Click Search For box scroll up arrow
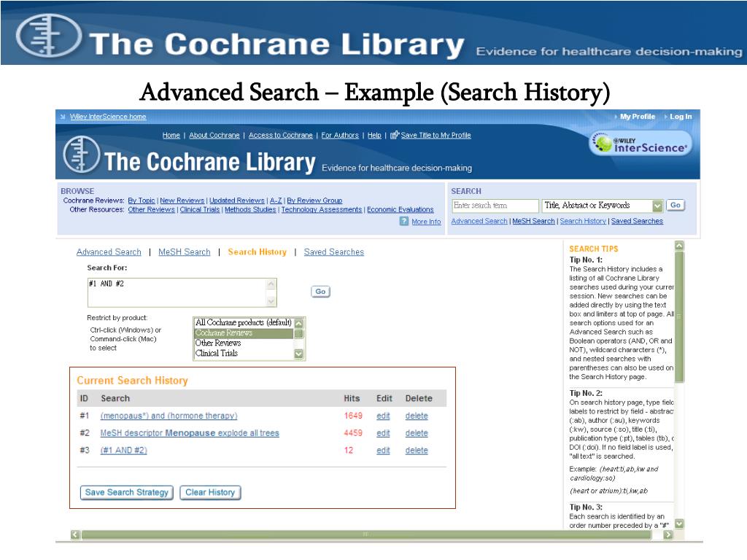 click(271, 284)
